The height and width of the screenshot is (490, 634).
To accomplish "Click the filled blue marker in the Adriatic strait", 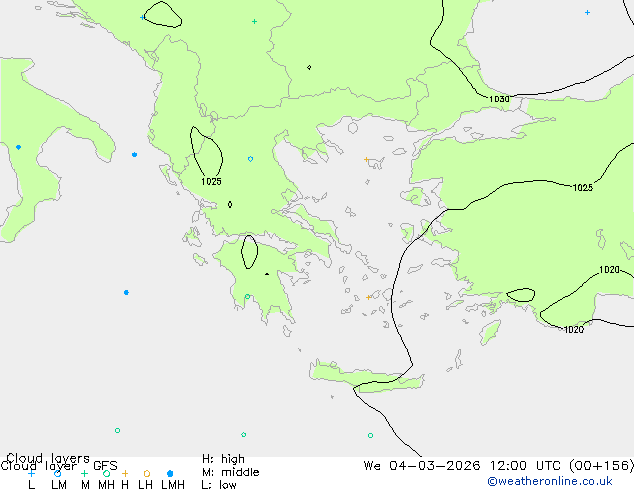I will [135, 154].
